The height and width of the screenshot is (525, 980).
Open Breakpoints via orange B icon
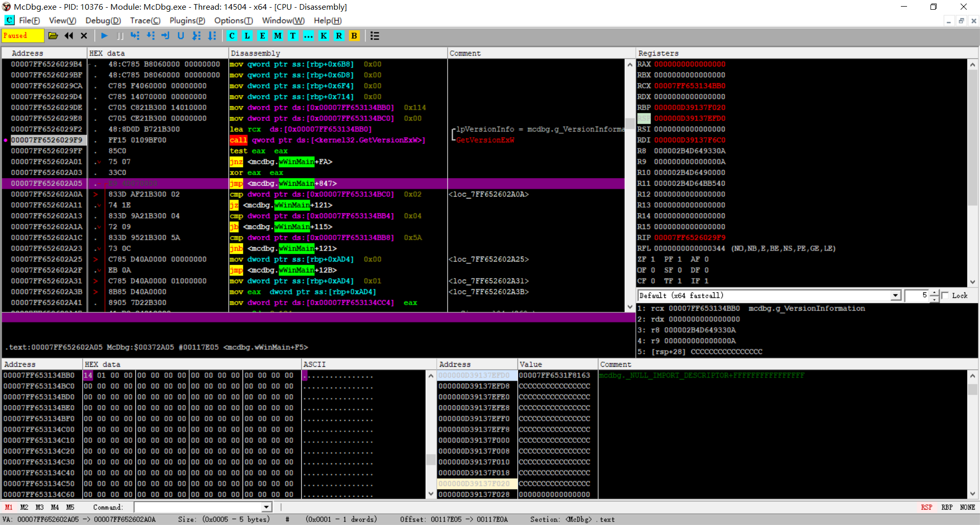354,36
